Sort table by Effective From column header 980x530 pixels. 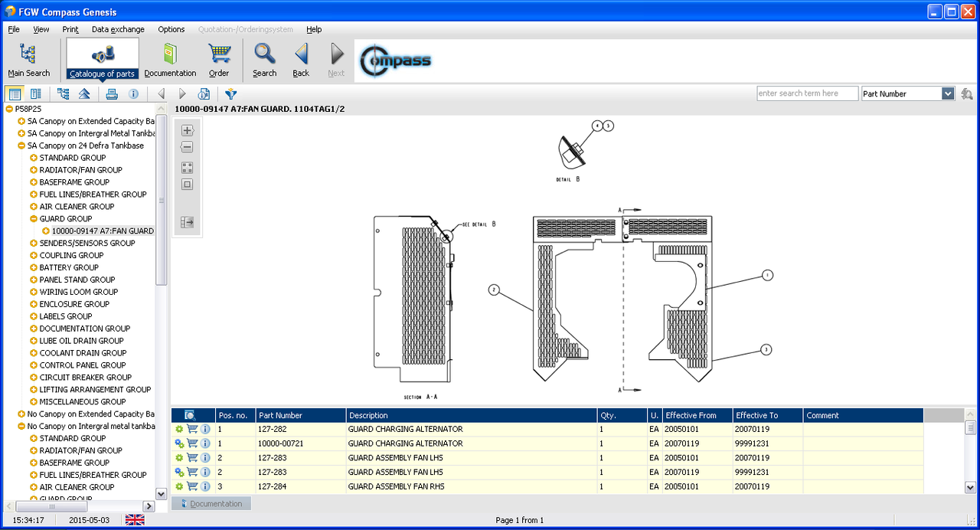point(697,415)
